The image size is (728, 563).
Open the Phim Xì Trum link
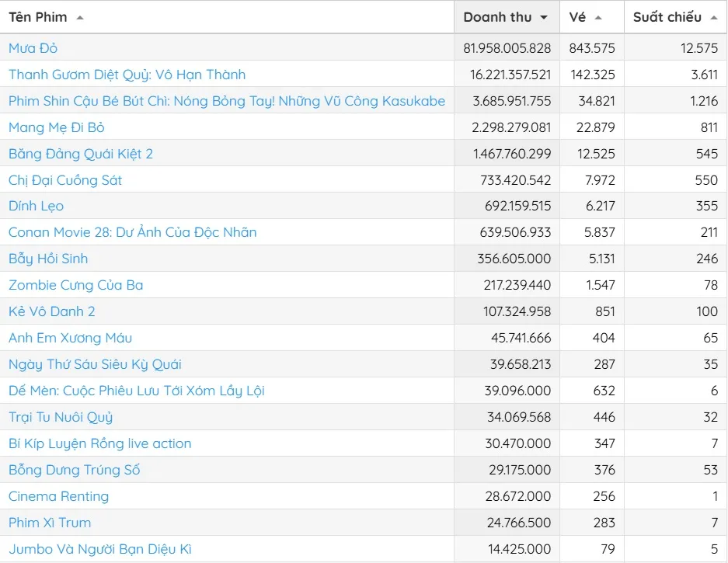tap(50, 523)
